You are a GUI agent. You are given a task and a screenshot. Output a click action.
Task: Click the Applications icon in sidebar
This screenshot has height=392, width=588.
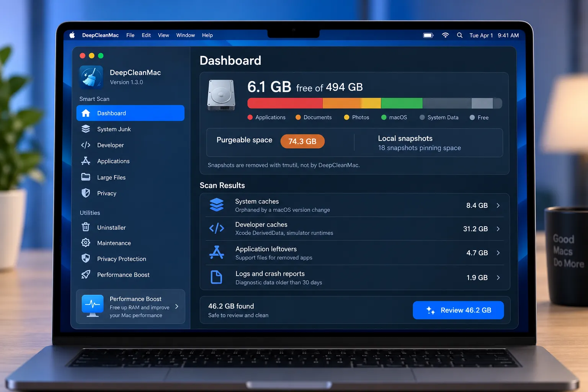click(x=86, y=161)
